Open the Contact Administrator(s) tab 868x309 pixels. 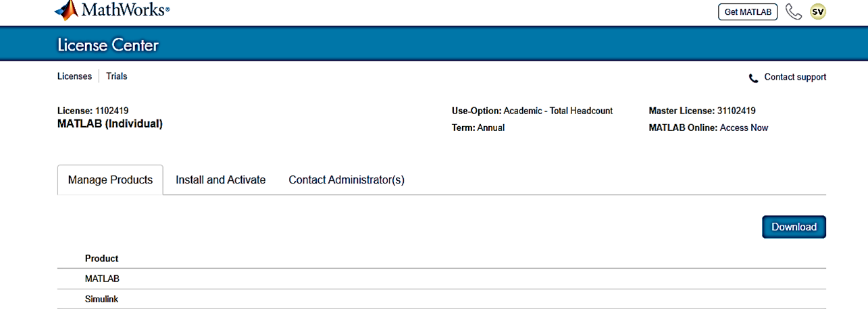(347, 180)
